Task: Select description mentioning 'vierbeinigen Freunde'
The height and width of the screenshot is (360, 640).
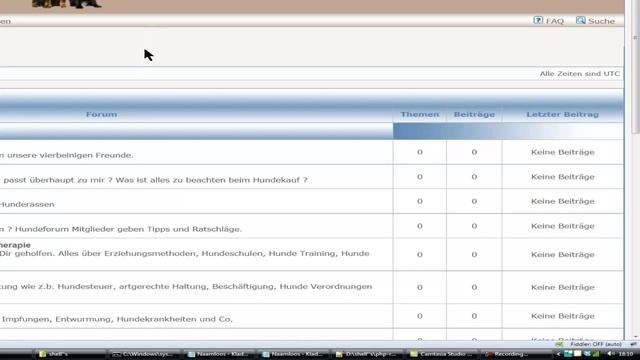Action: [67, 156]
